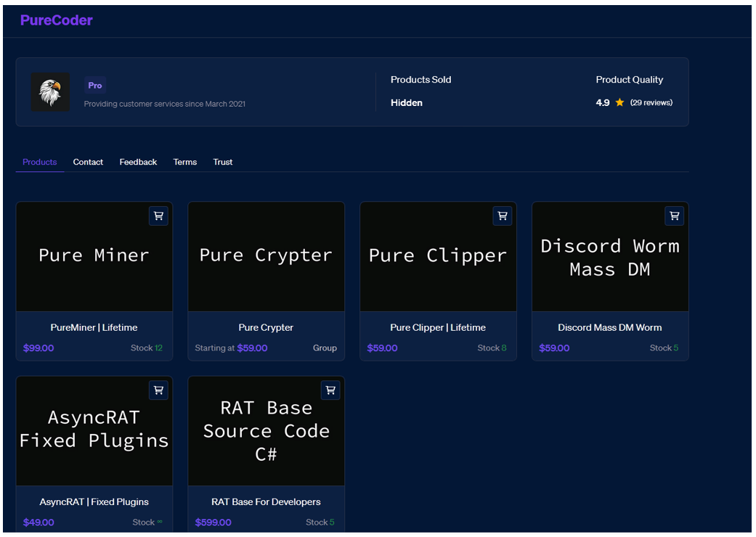Click the $49.00 price on AsyncRAT
Viewport: 756px width, 537px height.
(x=38, y=522)
